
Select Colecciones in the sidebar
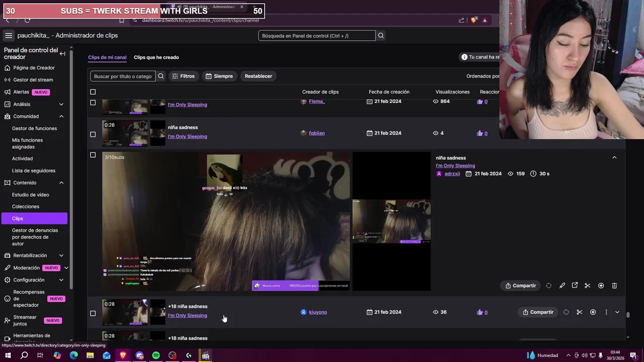click(x=26, y=207)
